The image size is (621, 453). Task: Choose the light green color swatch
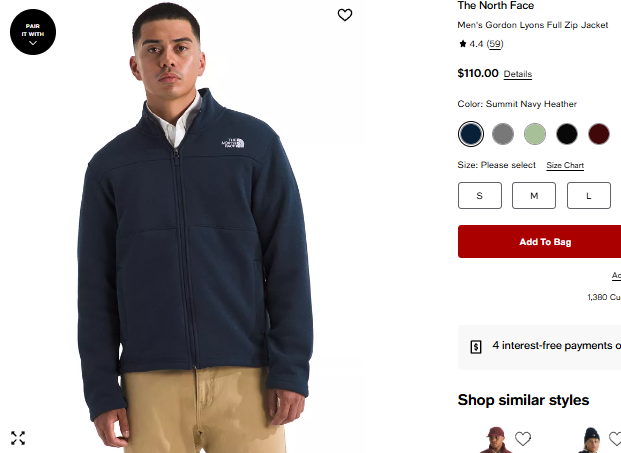point(535,134)
